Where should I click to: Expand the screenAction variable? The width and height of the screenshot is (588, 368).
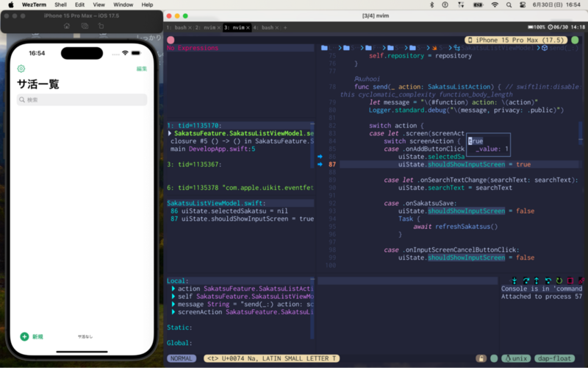(173, 311)
